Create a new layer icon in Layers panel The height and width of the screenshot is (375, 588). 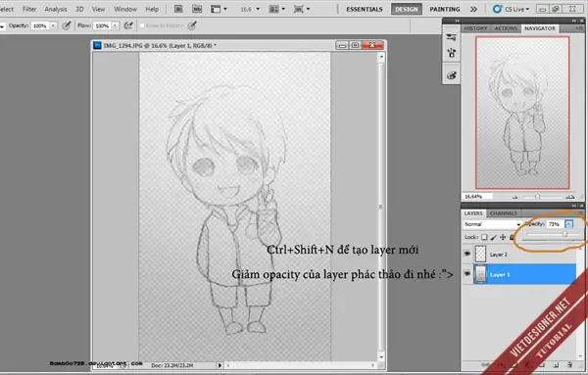556,364
